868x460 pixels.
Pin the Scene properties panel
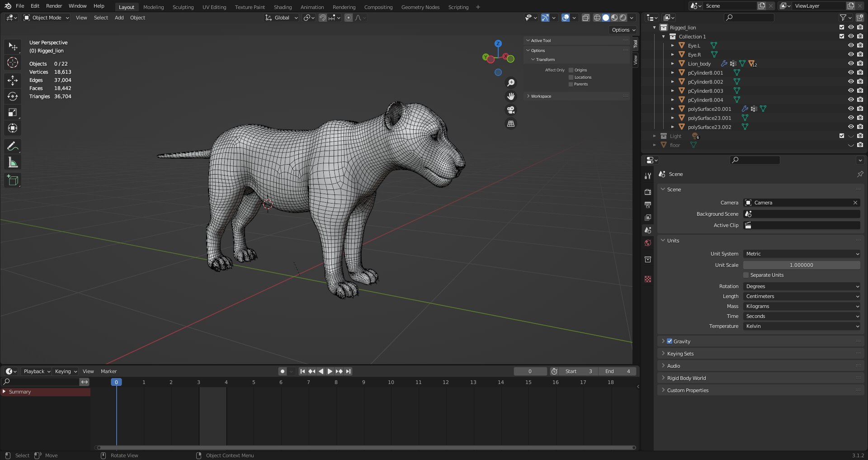click(x=860, y=174)
